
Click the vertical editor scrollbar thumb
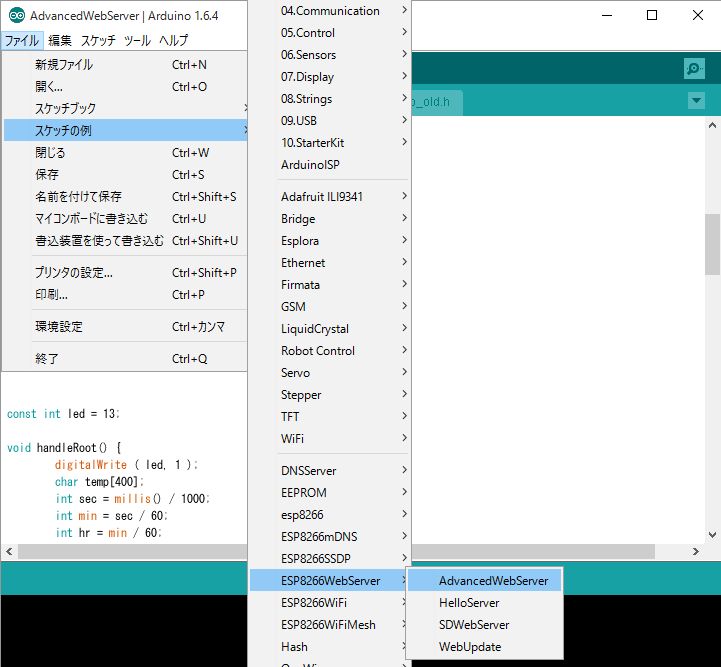712,245
